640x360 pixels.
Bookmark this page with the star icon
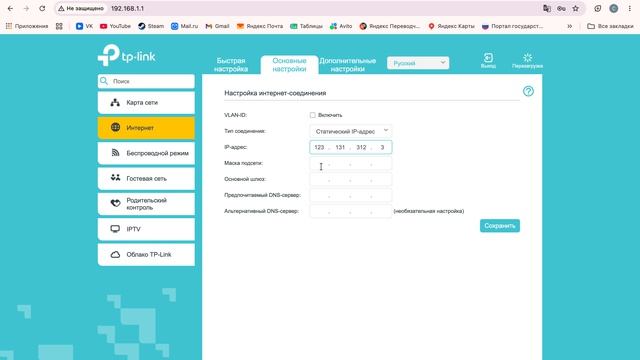[576, 9]
